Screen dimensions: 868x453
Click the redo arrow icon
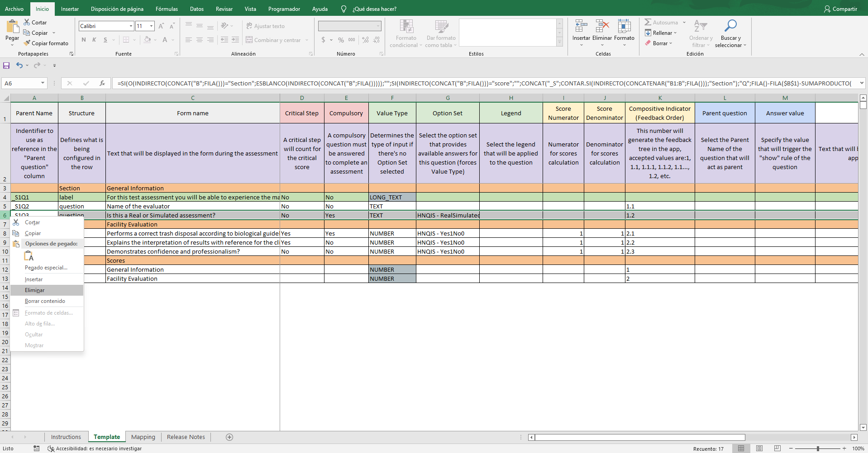pos(37,65)
